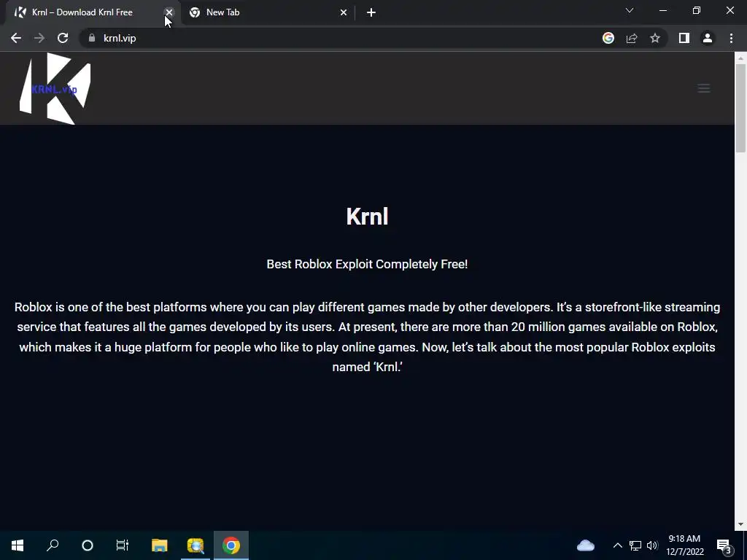747x560 pixels.
Task: Open the Windows Start menu
Action: (18, 545)
